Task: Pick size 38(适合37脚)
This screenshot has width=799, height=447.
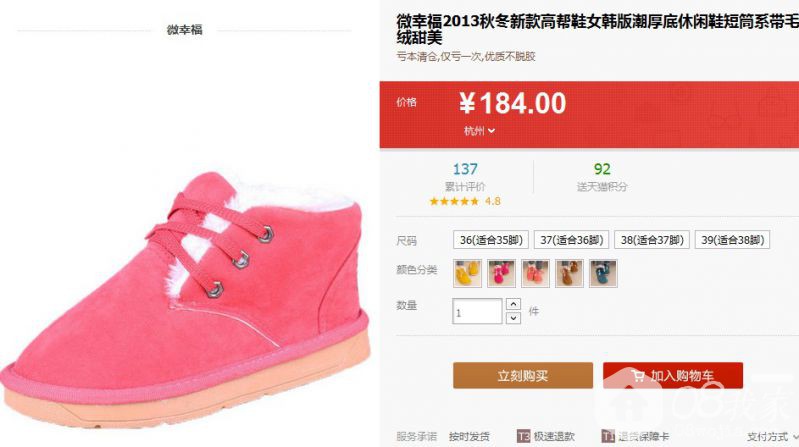Action: [652, 240]
